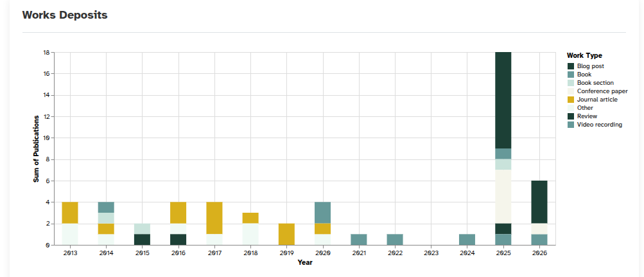Click the light Book section segment in 2025
This screenshot has height=277, width=644.
pyautogui.click(x=503, y=165)
